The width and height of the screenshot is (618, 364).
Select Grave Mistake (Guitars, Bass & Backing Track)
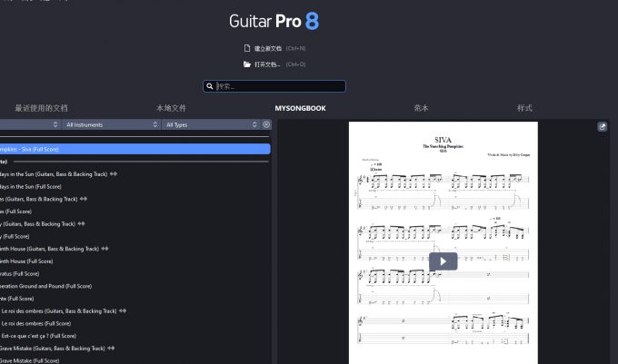pyautogui.click(x=53, y=349)
